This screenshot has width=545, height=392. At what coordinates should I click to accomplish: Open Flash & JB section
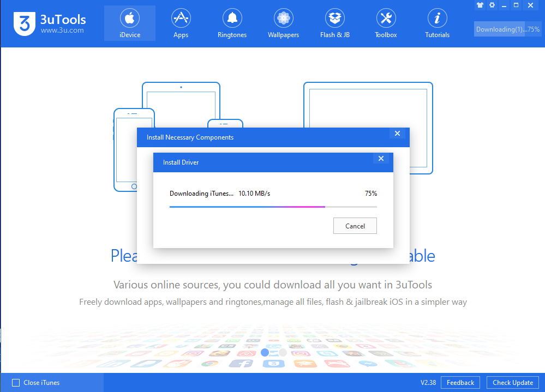(335, 23)
